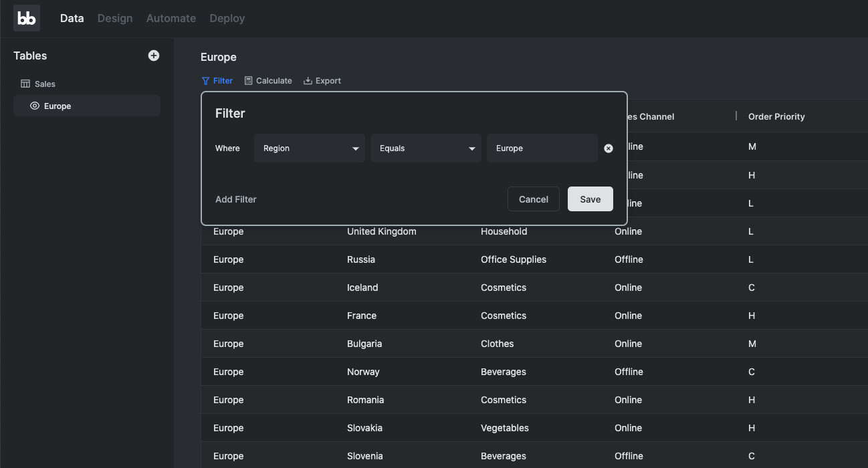The height and width of the screenshot is (468, 868).
Task: Switch to the Automate tab
Action: (171, 18)
